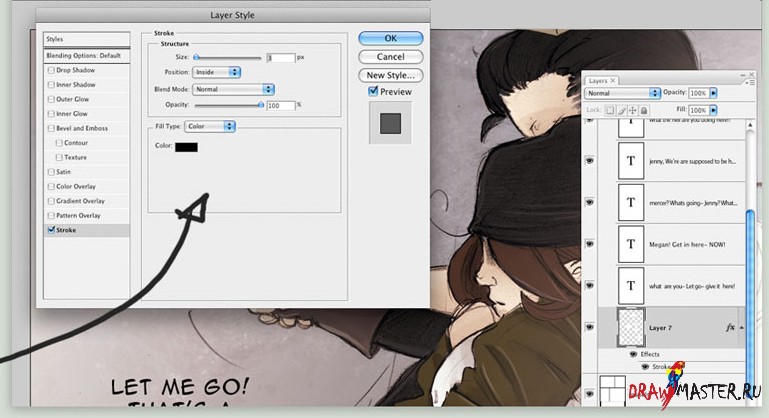The height and width of the screenshot is (418, 769).
Task: Click the stroke Size px input field
Action: click(x=281, y=58)
